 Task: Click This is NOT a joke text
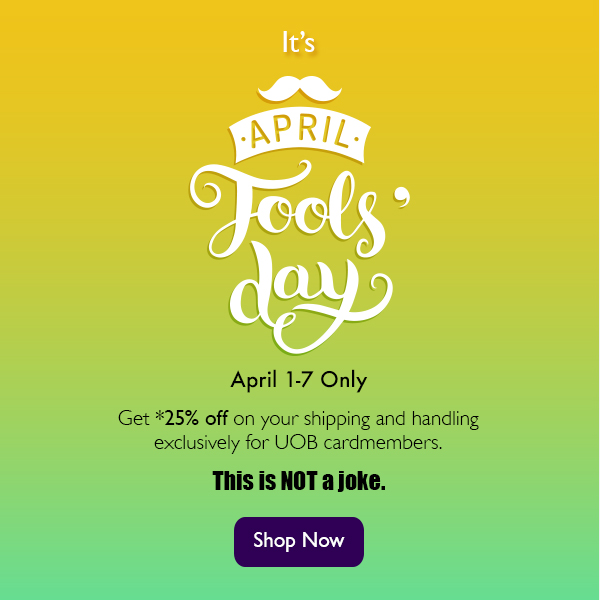click(x=299, y=482)
